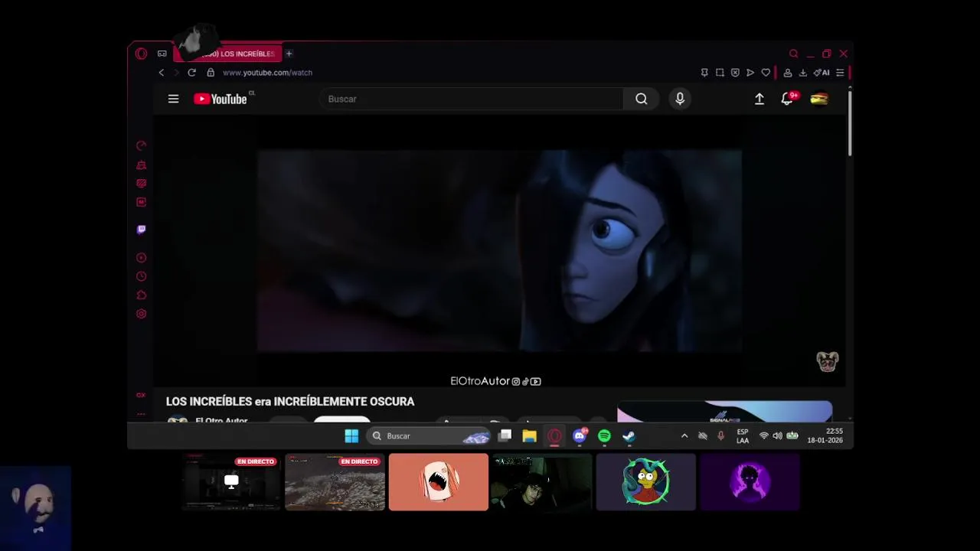This screenshot has width=980, height=551.
Task: Open GX Cleaner in the sidebar
Action: 141,165
